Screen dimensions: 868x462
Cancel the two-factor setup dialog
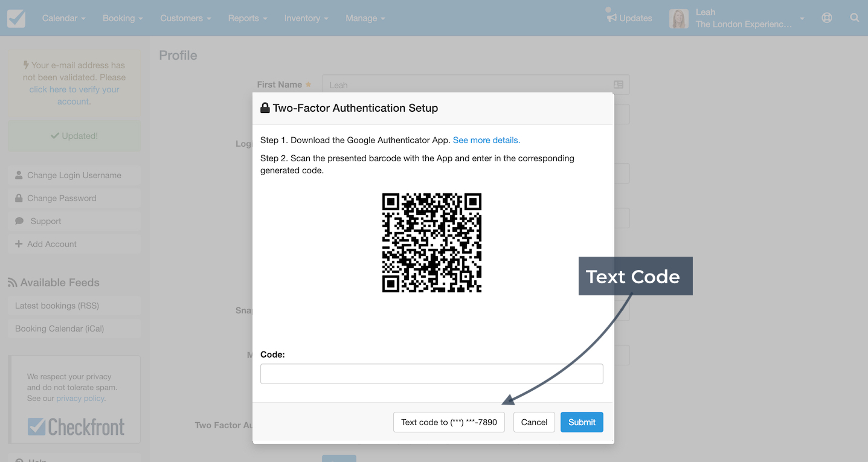[534, 422]
